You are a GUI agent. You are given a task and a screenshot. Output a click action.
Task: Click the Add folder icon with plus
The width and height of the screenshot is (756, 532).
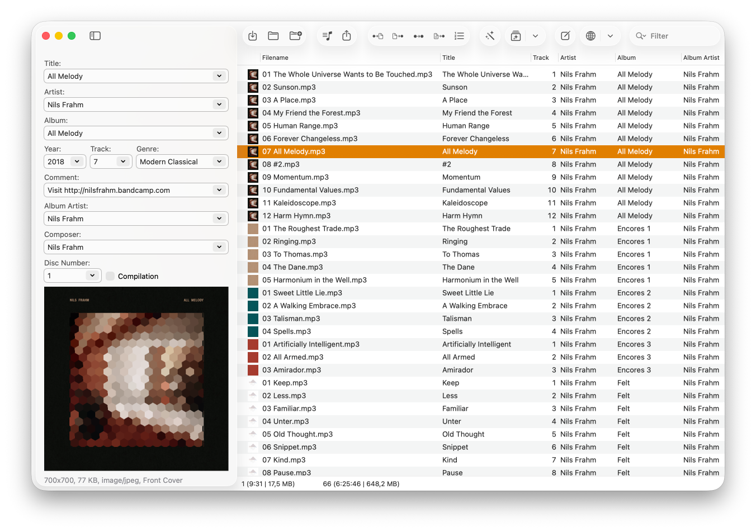295,36
